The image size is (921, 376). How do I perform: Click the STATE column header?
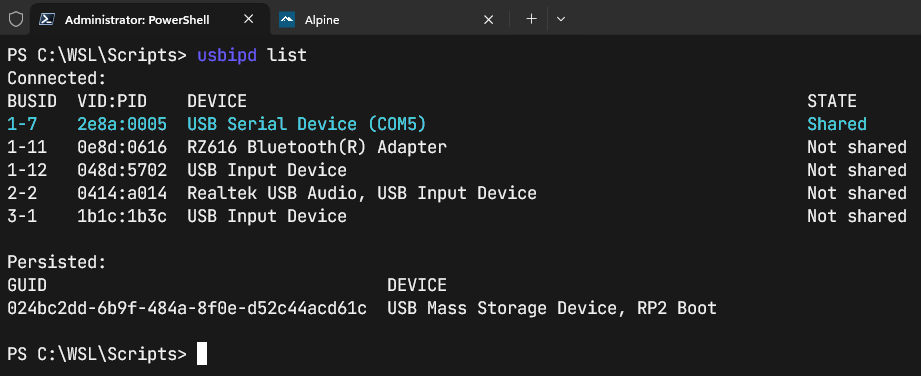click(832, 101)
